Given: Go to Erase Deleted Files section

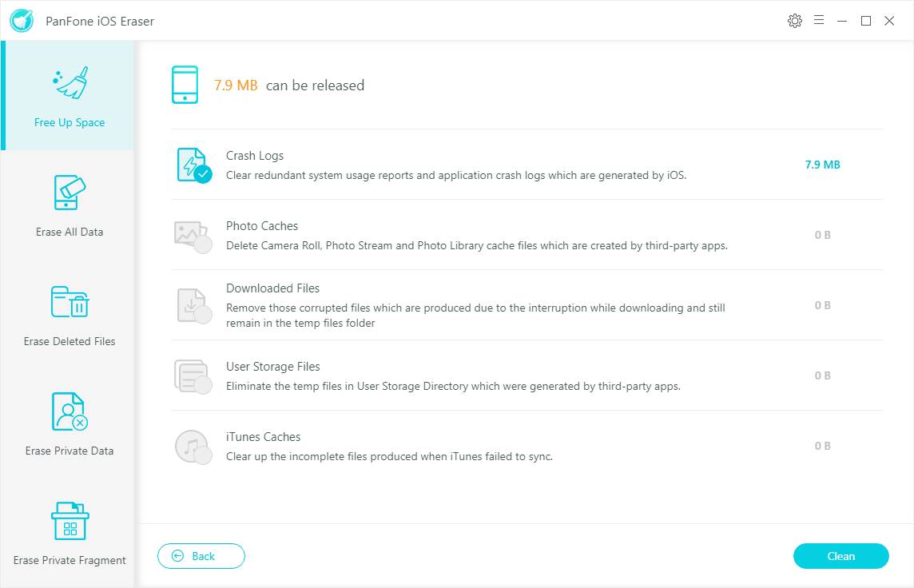Looking at the screenshot, I should [x=70, y=316].
